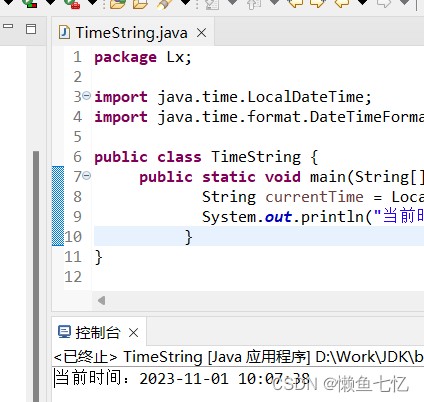The image size is (424, 402).
Task: Minimize the left side view panel
Action: pyautogui.click(x=8, y=26)
